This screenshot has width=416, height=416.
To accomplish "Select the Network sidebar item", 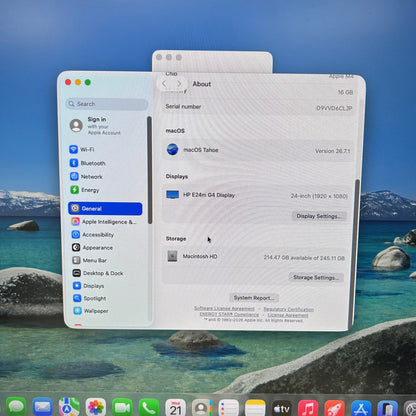I will (86, 176).
